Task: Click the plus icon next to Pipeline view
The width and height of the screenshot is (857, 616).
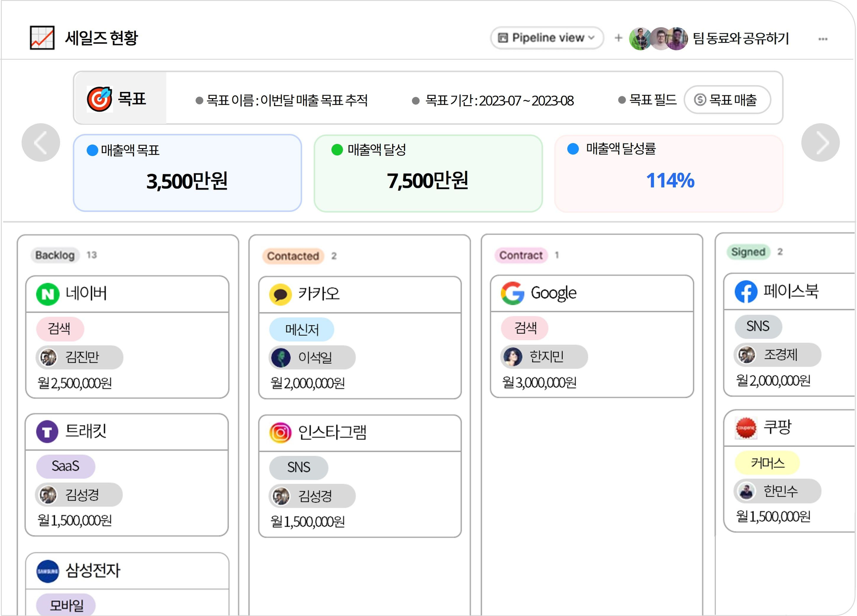Action: (618, 38)
